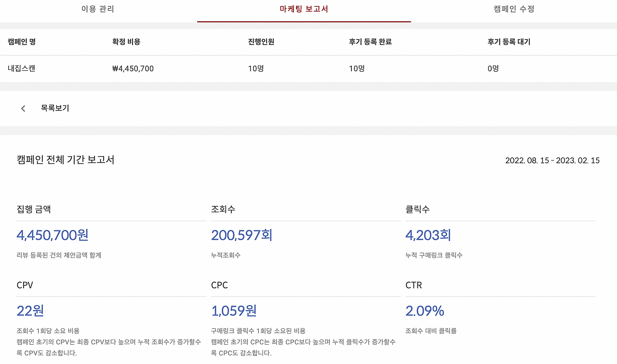Select the date range 2022. 08. 15 - 2023. 02. 15

pos(552,160)
